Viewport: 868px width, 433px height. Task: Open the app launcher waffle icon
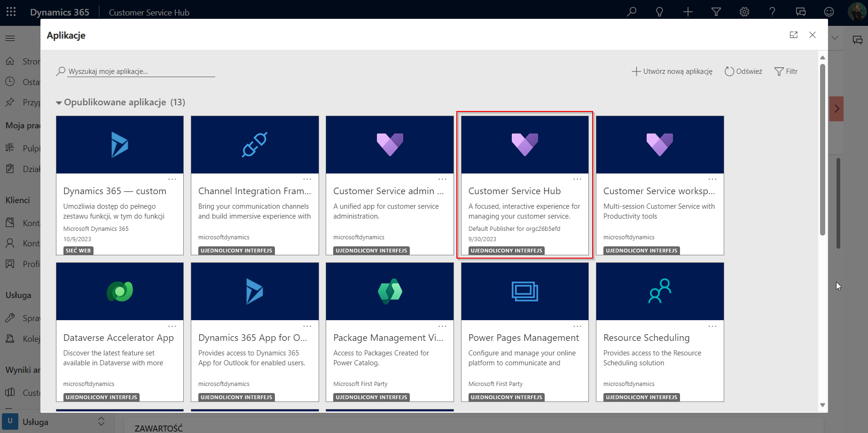tap(11, 12)
